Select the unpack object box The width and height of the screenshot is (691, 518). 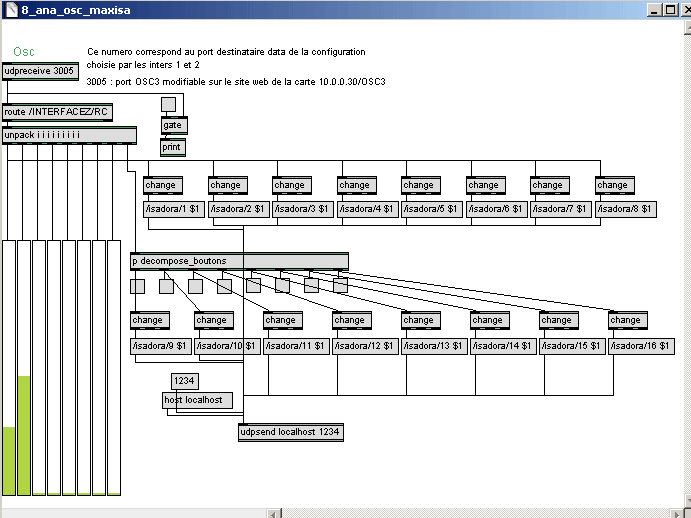click(69, 135)
